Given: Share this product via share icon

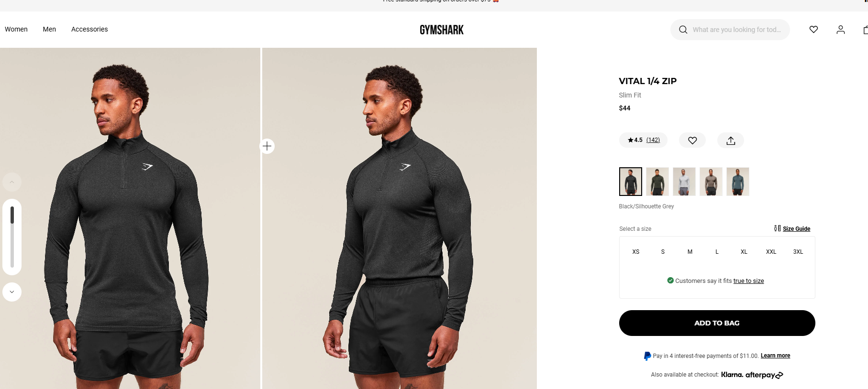Looking at the screenshot, I should [731, 140].
